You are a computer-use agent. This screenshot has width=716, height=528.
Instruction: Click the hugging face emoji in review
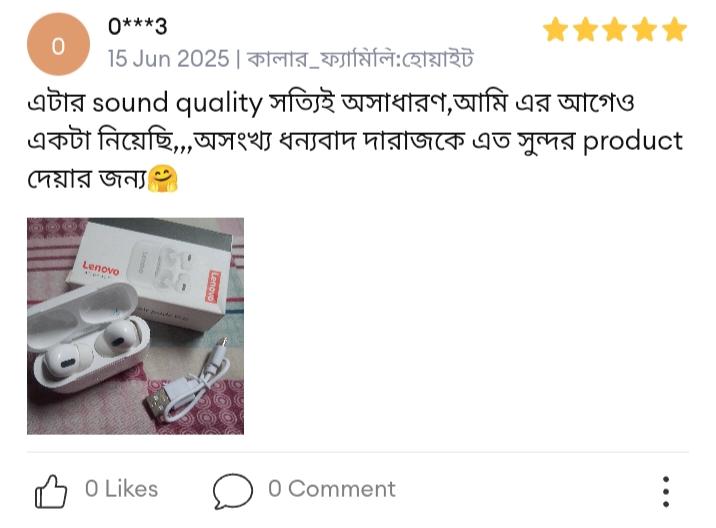click(x=163, y=179)
